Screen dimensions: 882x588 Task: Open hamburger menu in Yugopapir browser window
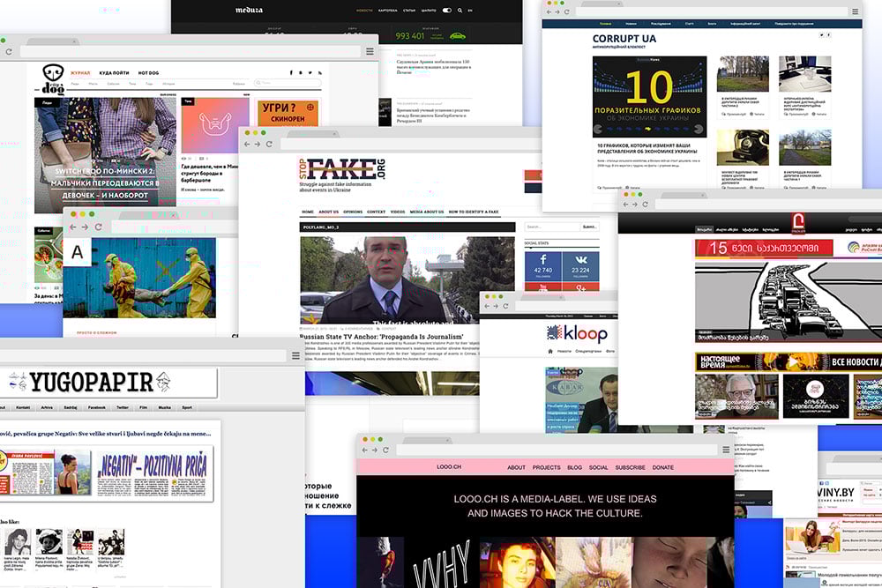point(295,356)
